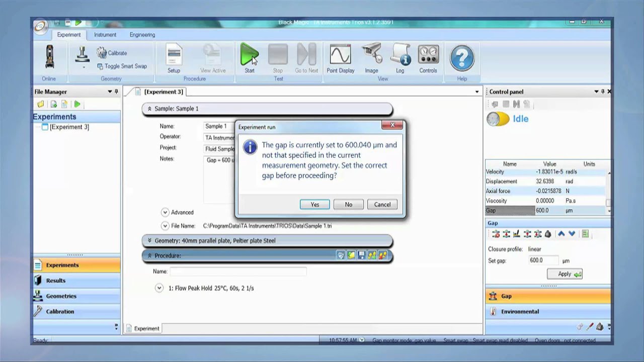Viewport: 644px width, 362px height.
Task: Open the File Manager panel dropdown arrow
Action: point(110,92)
